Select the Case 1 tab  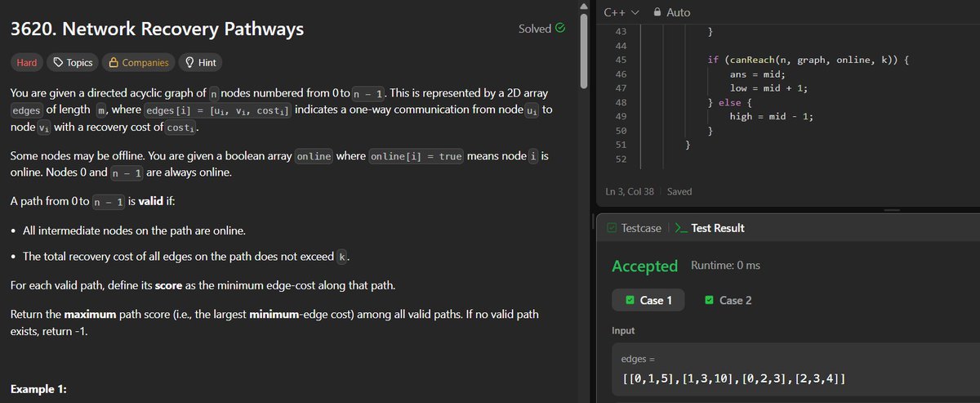coord(650,300)
